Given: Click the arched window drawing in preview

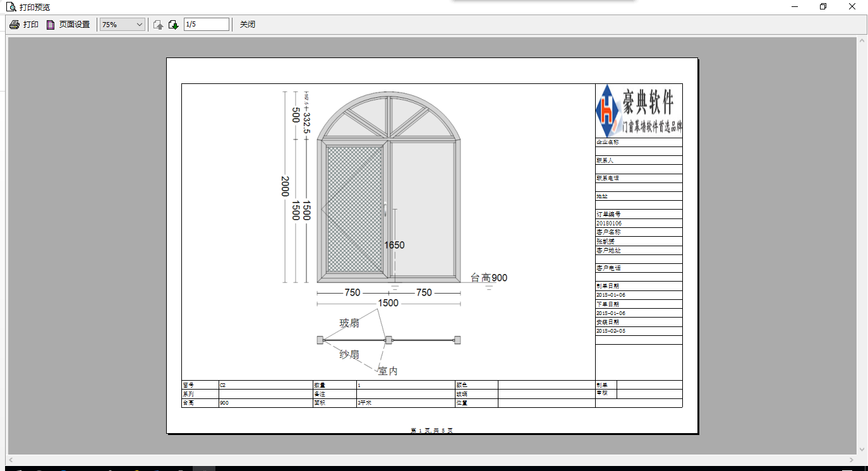Looking at the screenshot, I should coord(389,189).
